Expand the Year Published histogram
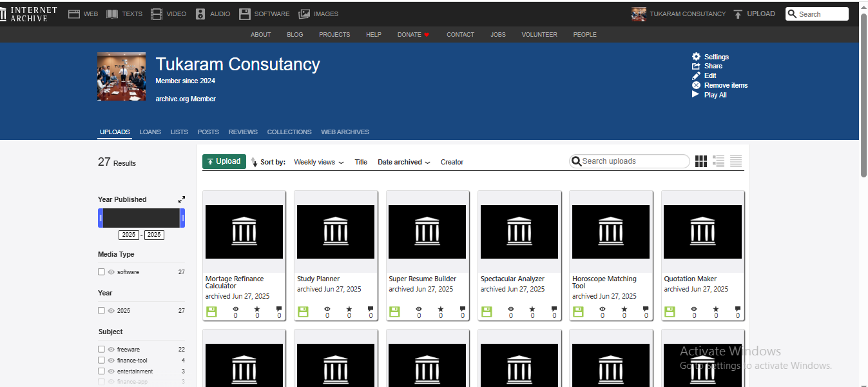The height and width of the screenshot is (387, 868). tap(182, 199)
